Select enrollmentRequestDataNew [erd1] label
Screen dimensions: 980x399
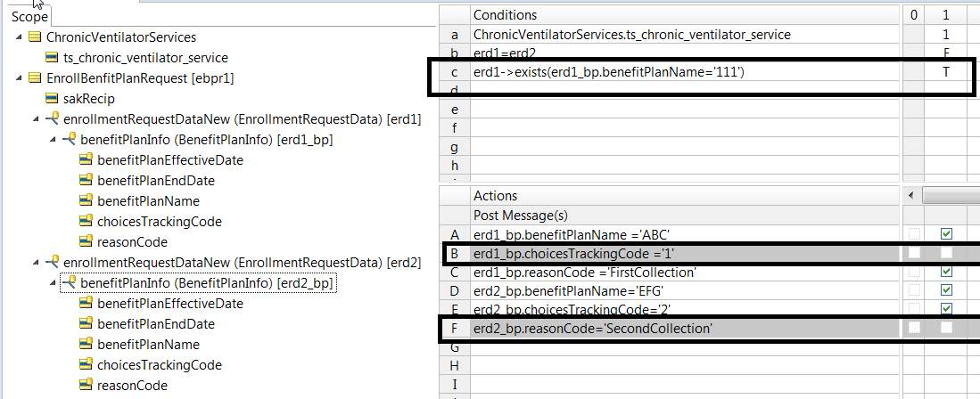point(243,118)
